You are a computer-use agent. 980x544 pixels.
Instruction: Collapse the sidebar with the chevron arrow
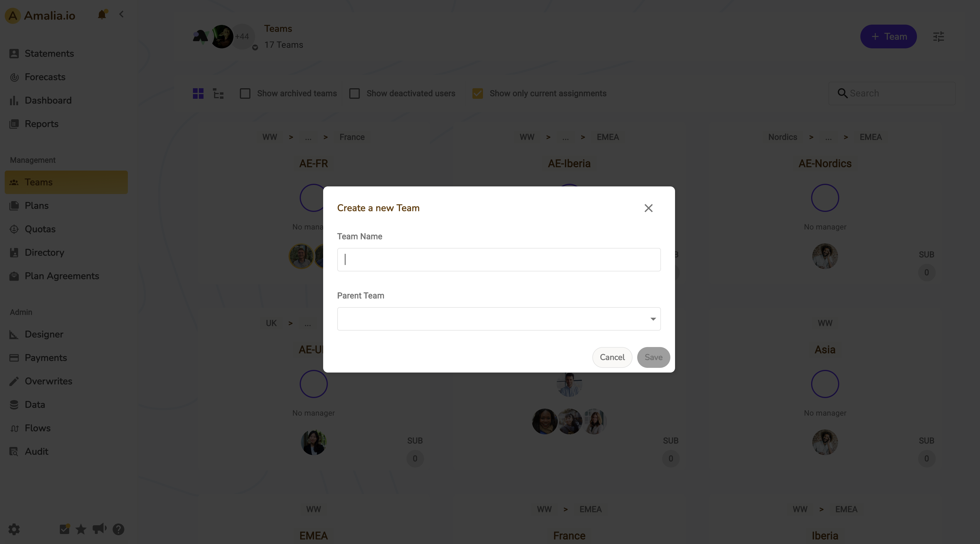(121, 14)
